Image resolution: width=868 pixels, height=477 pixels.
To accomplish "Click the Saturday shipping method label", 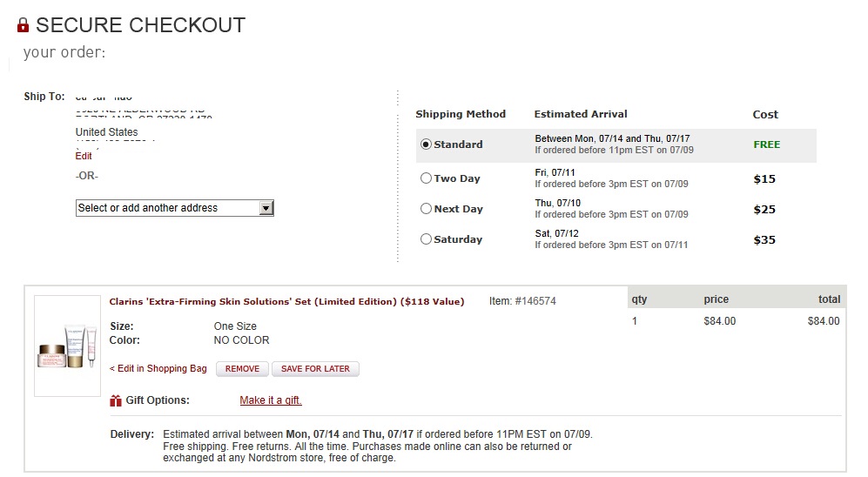I will (458, 239).
